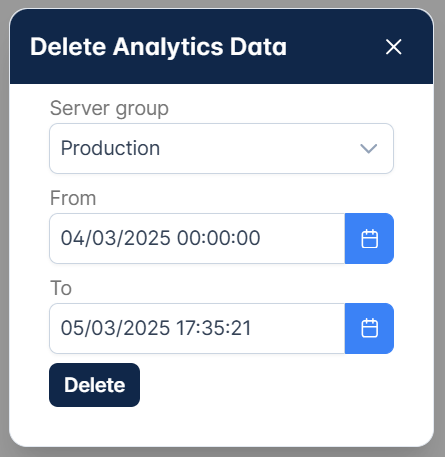Focus the To datetime input field
Image resolution: width=445 pixels, height=457 pixels.
click(197, 328)
